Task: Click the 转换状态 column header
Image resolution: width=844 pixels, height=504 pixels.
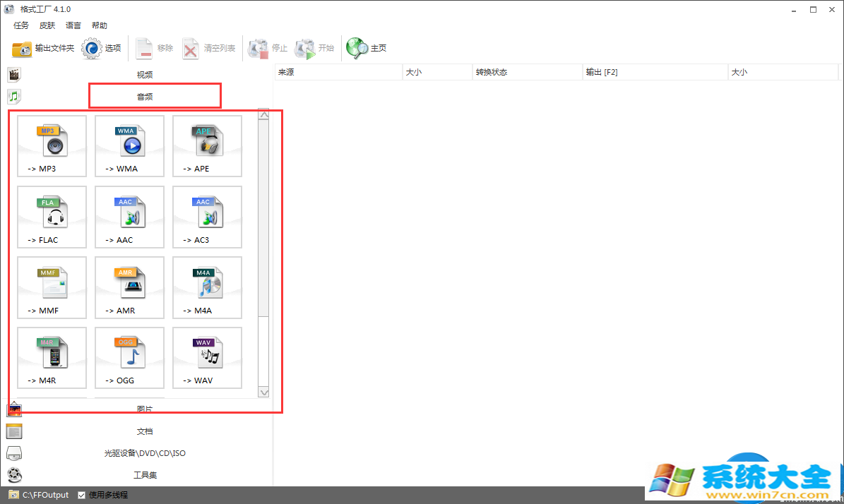Action: click(528, 72)
